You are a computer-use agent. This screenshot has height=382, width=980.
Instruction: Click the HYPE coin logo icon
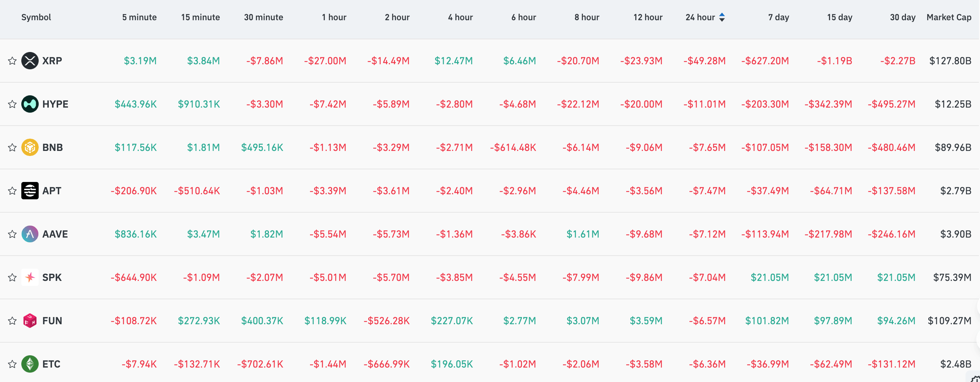[x=30, y=104]
